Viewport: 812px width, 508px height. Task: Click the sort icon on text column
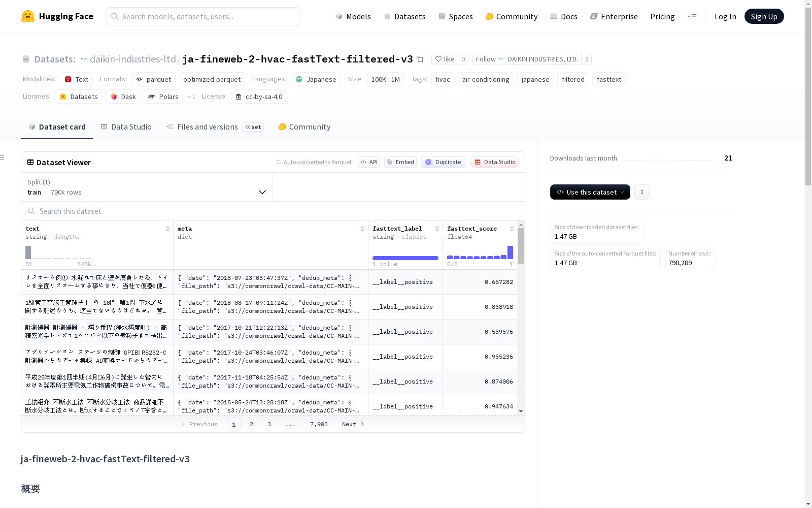(x=167, y=229)
